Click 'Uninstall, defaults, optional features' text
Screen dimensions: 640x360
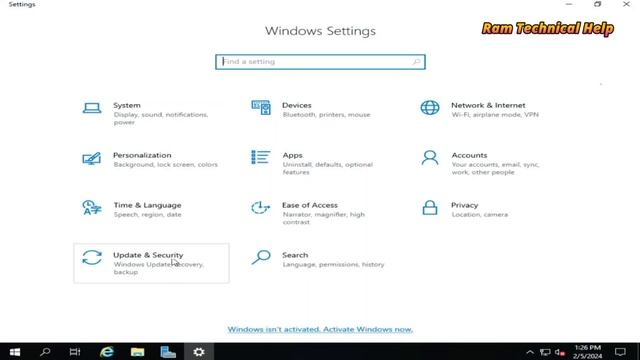[328, 168]
